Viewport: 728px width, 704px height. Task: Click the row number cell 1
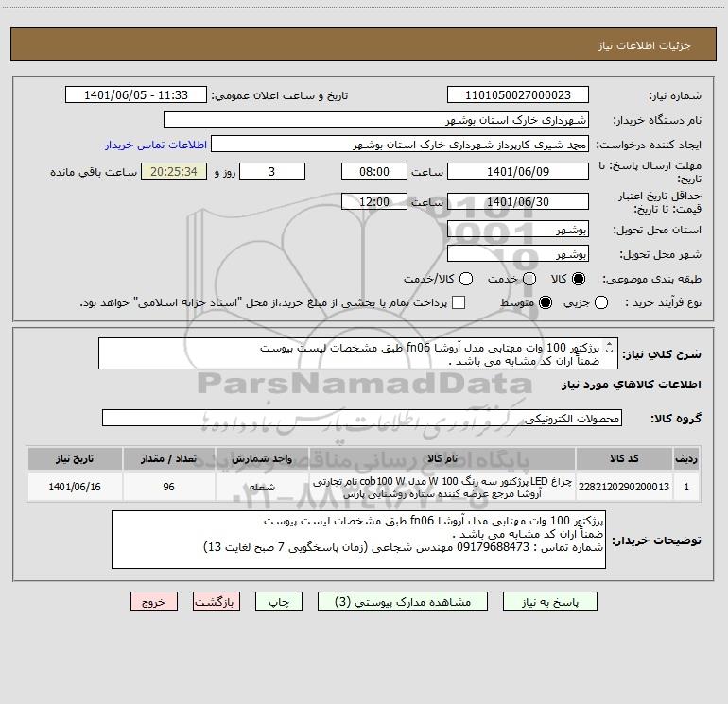tap(686, 487)
